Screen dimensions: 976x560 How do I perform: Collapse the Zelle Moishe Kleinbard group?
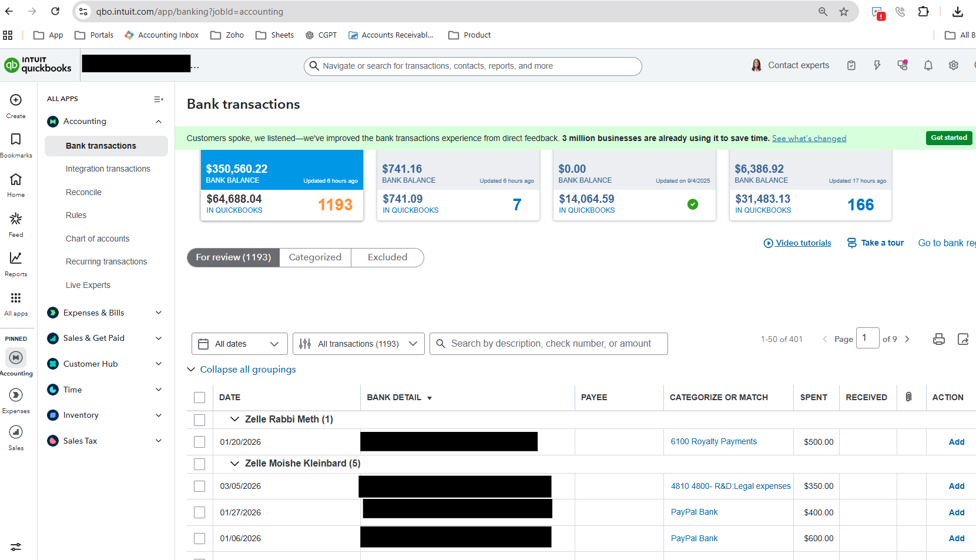(x=234, y=464)
